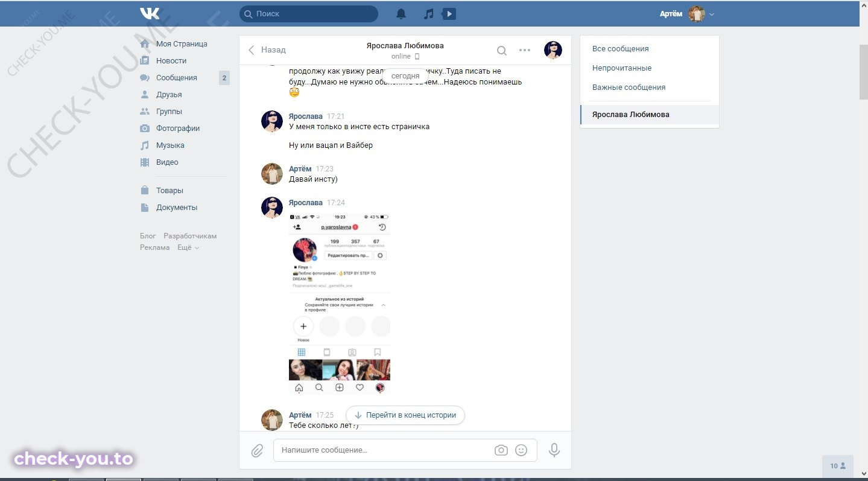Go to Новости in the sidebar
The height and width of the screenshot is (481, 868).
coord(171,61)
